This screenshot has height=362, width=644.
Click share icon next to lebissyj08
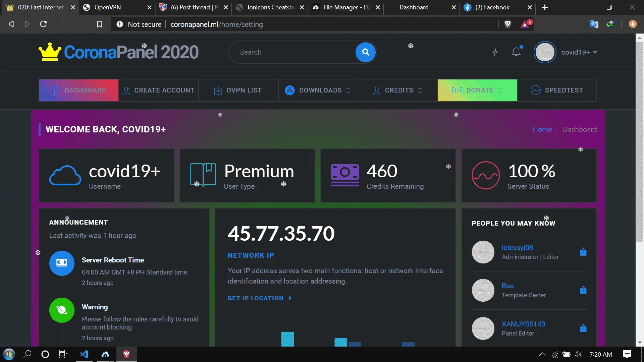pos(583,252)
